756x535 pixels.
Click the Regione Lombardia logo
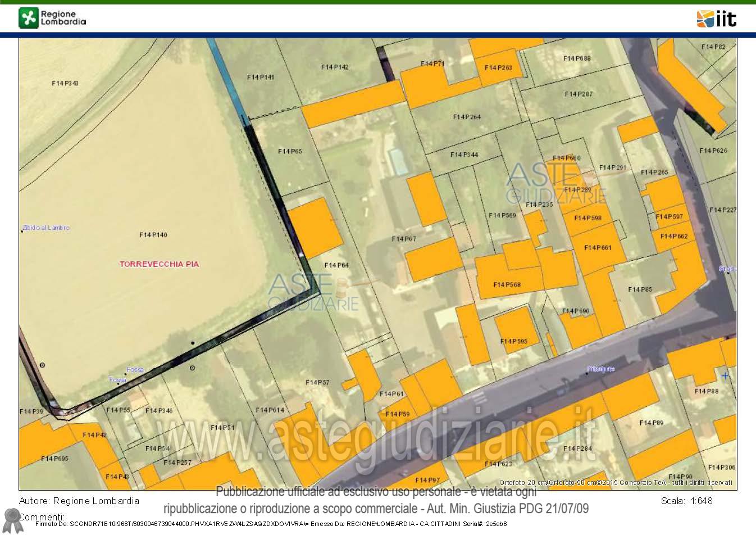coord(52,18)
